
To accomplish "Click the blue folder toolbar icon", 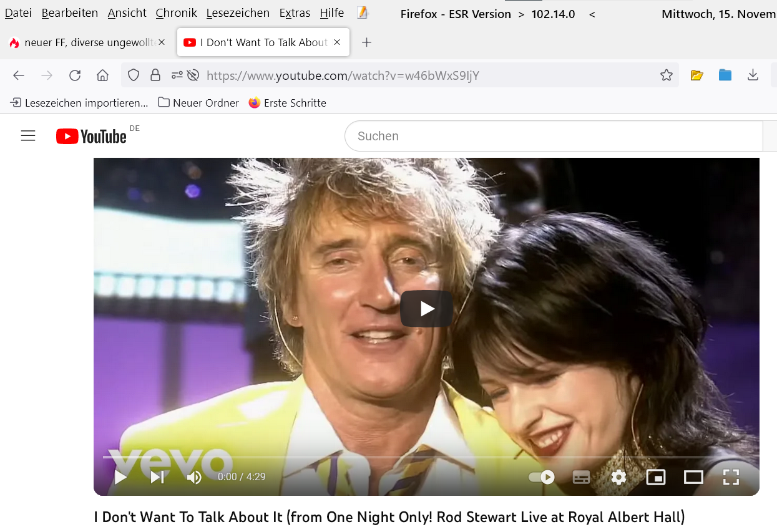I will point(725,75).
